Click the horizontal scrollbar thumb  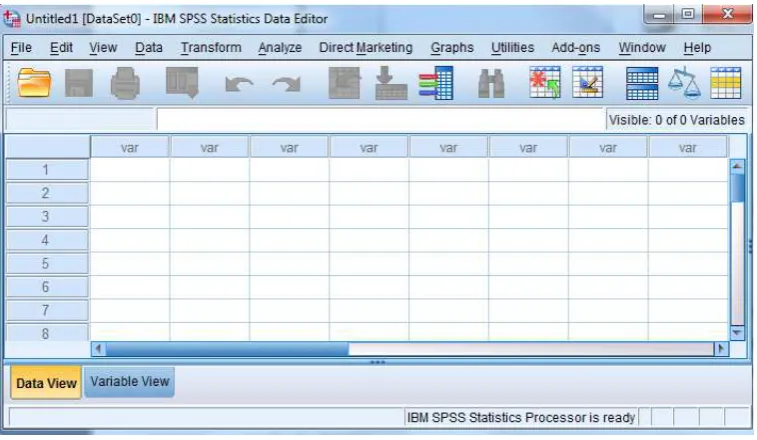click(227, 348)
